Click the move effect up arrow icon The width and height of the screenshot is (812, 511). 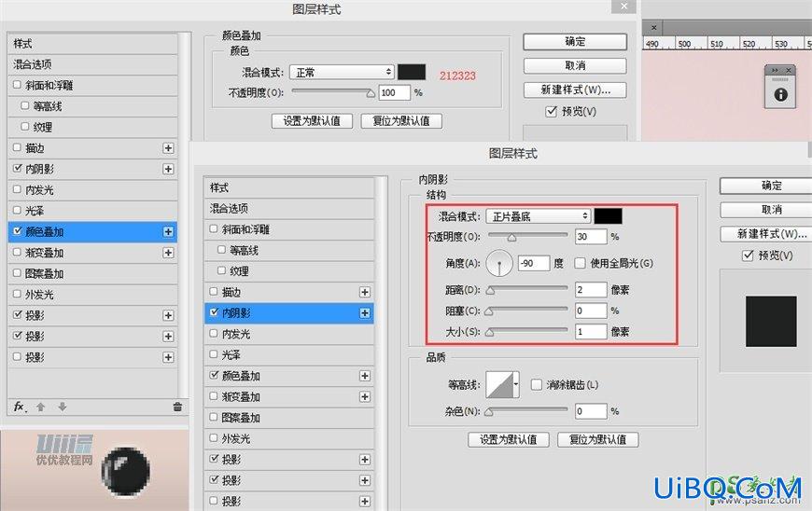pos(40,407)
